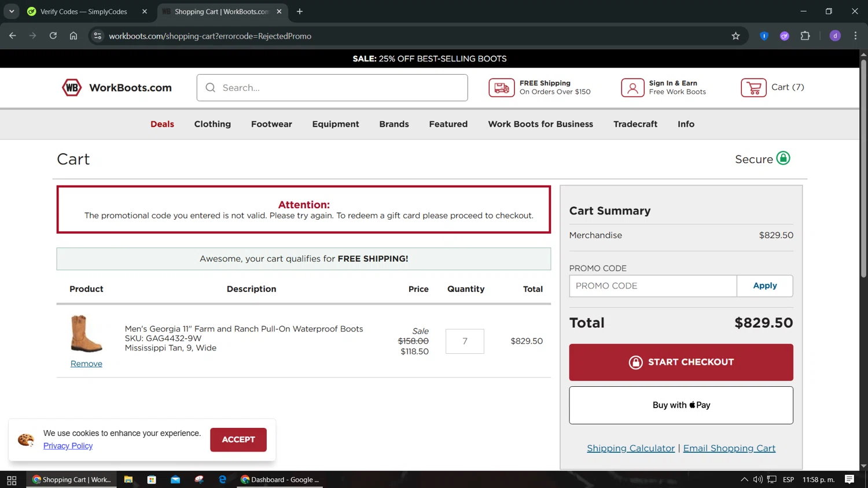Open Mail app from taskbar
The image size is (868, 488).
click(175, 480)
